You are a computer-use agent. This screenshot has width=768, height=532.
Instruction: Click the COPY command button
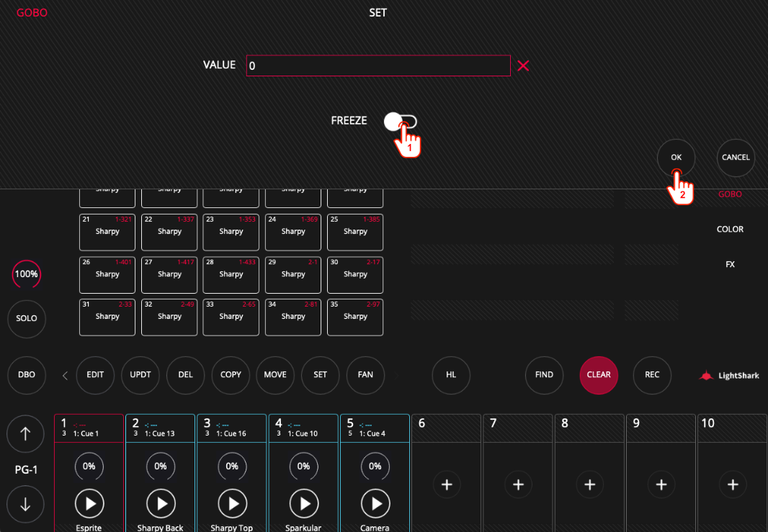point(231,375)
